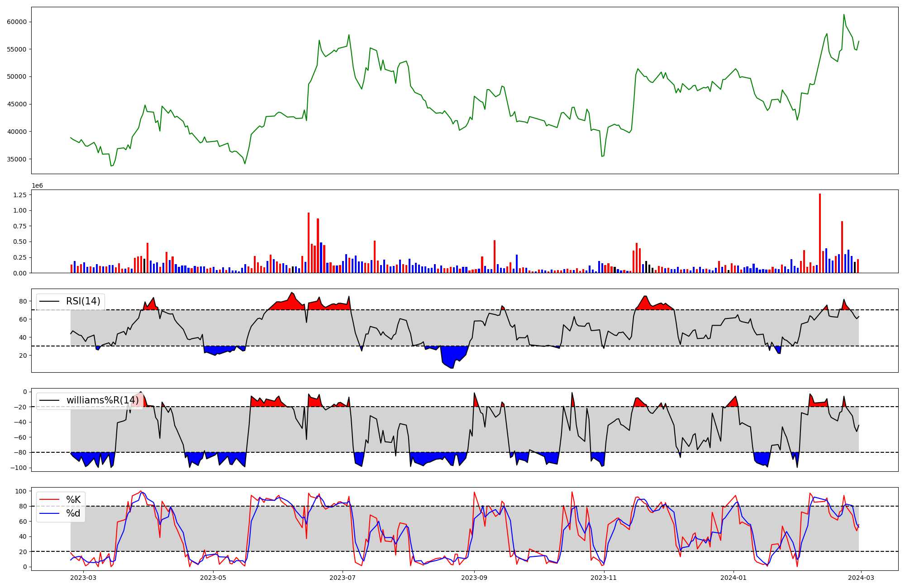Click the 2023-05 date axis label
905x588 pixels.
tap(213, 577)
